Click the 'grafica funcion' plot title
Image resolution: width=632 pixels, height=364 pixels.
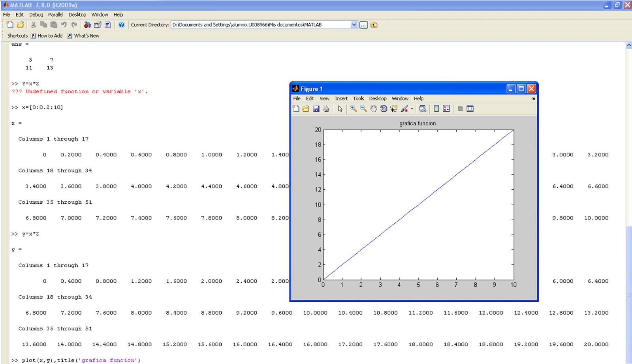[x=418, y=123]
